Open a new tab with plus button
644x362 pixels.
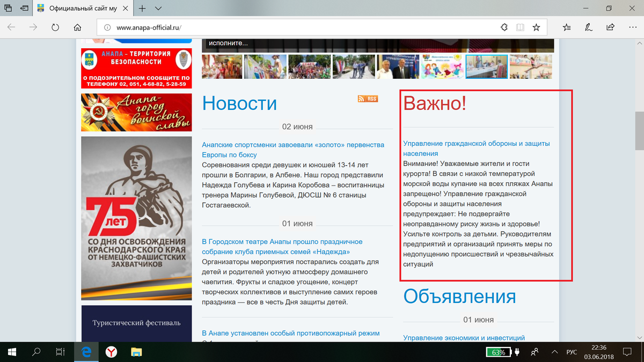pos(142,9)
